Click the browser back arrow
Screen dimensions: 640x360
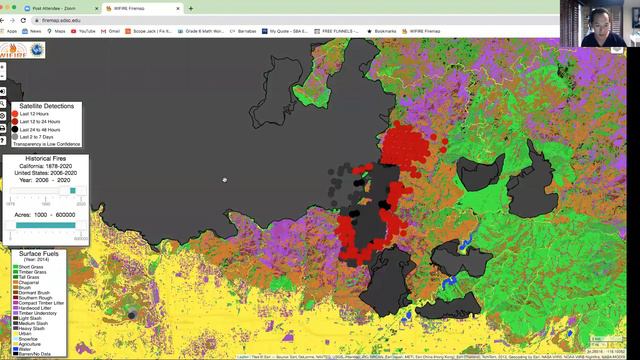click(2, 20)
